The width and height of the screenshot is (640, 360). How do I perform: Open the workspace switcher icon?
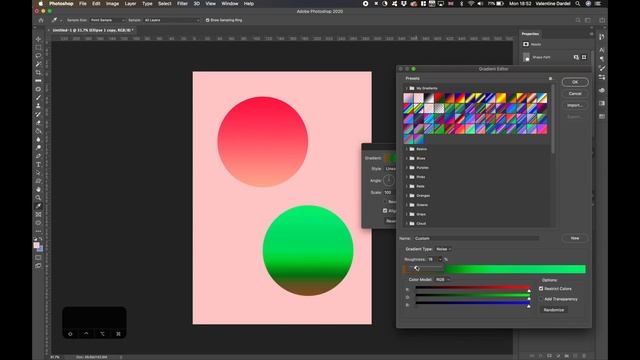[x=588, y=20]
